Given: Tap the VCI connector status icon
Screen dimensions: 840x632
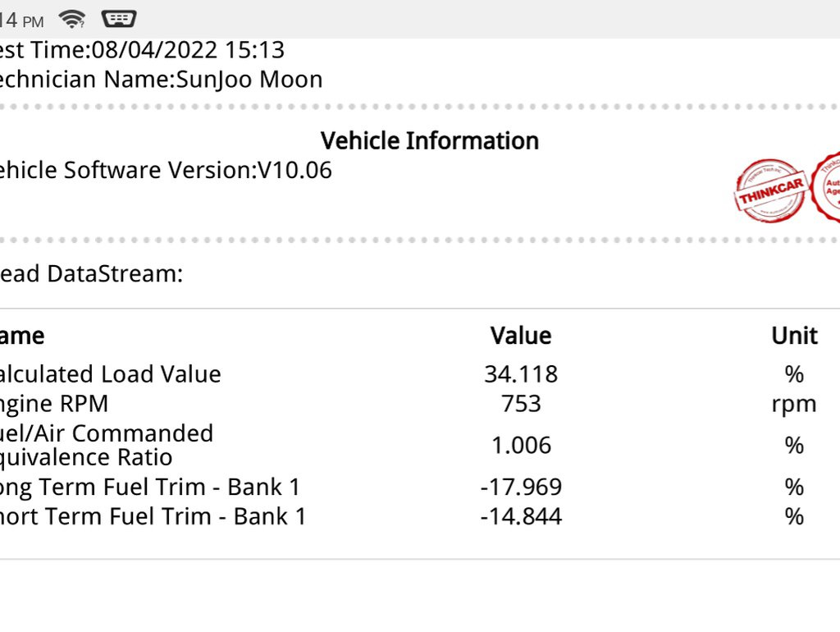Looking at the screenshot, I should [x=118, y=20].
